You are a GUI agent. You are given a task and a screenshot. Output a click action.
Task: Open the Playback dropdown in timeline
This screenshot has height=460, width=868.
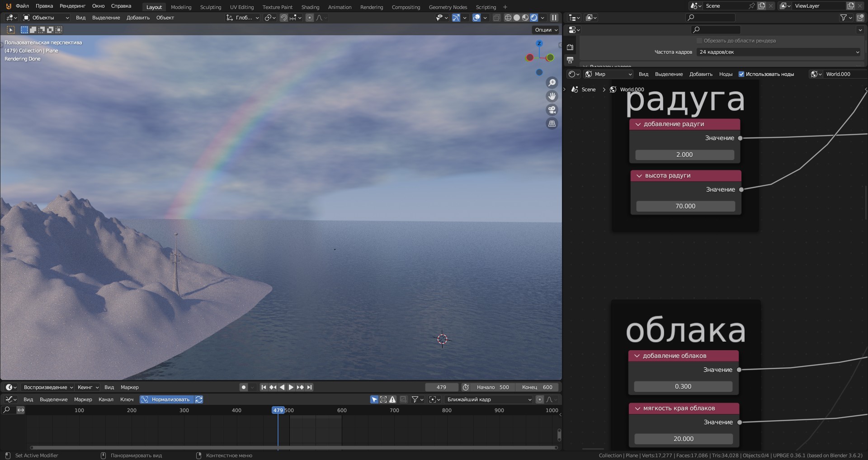48,387
